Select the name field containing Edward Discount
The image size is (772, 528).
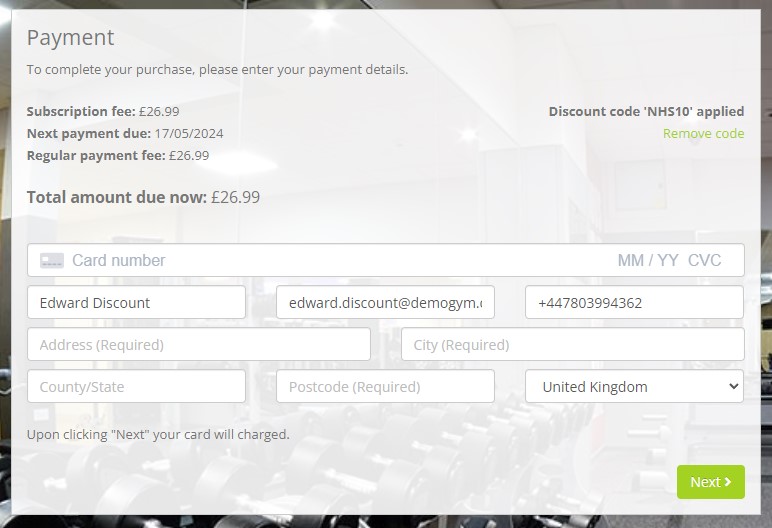pyautogui.click(x=136, y=302)
